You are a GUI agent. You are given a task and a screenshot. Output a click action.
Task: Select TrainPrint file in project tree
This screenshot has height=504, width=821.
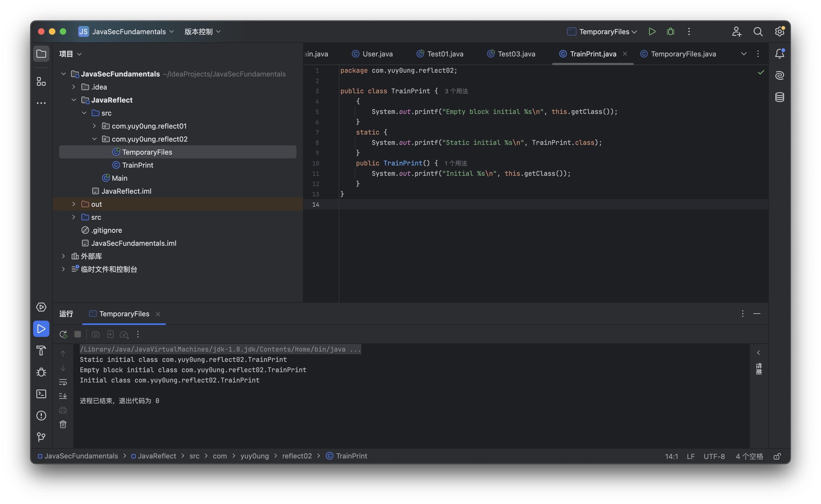pos(137,165)
